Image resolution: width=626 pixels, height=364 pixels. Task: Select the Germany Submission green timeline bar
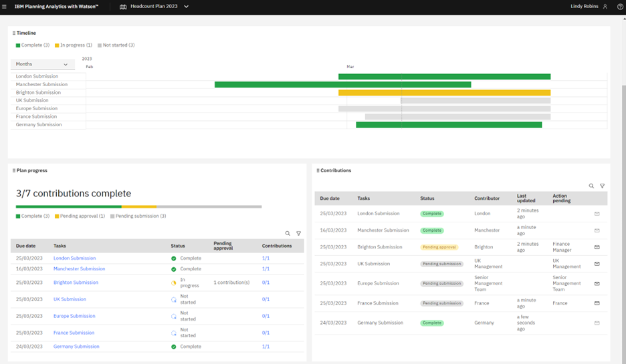click(449, 125)
